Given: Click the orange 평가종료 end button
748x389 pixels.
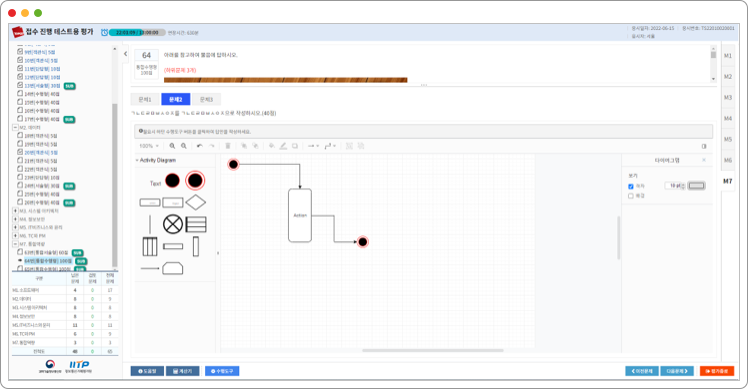Looking at the screenshot, I should click(717, 371).
